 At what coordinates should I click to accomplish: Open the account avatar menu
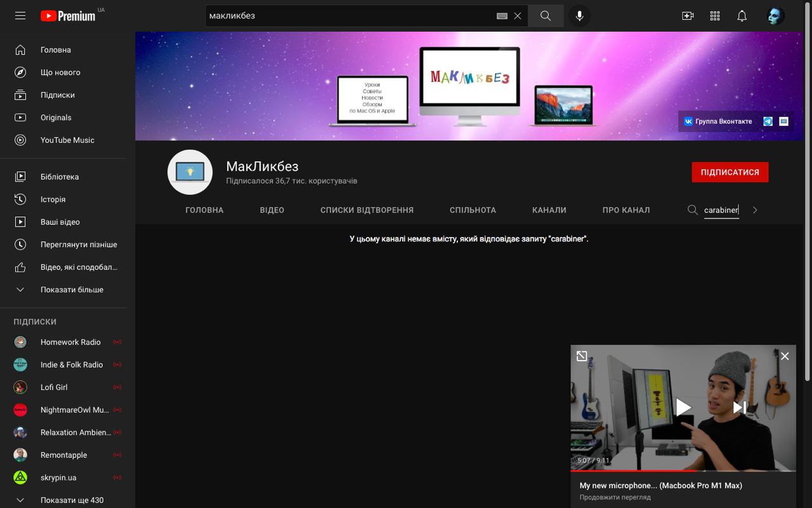click(x=775, y=16)
